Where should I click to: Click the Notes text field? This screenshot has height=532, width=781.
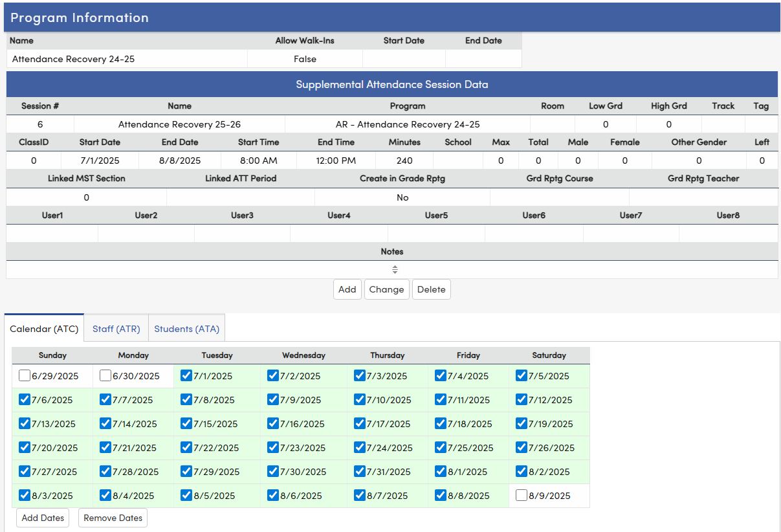(x=392, y=270)
